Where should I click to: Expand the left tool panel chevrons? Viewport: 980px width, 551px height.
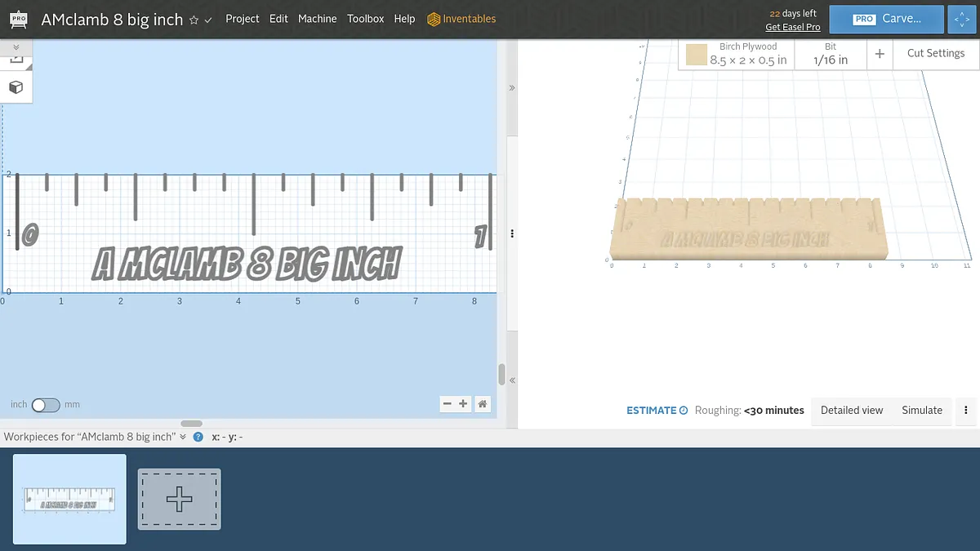click(x=16, y=47)
